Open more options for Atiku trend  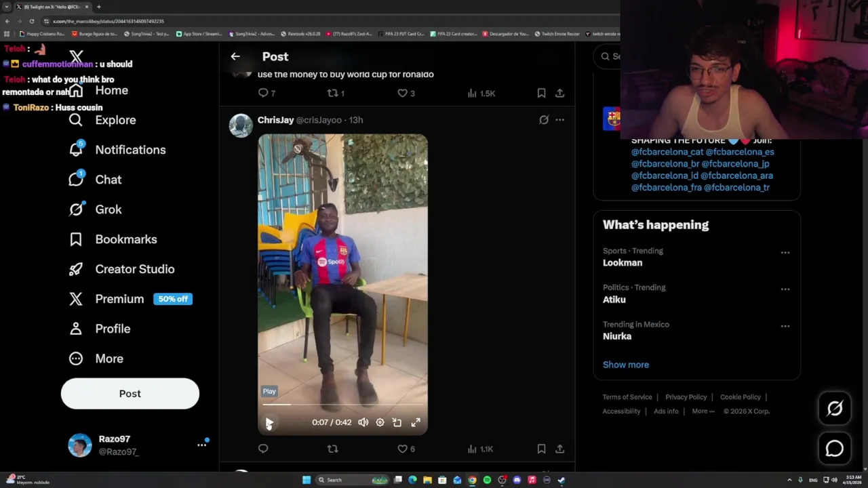785,289
